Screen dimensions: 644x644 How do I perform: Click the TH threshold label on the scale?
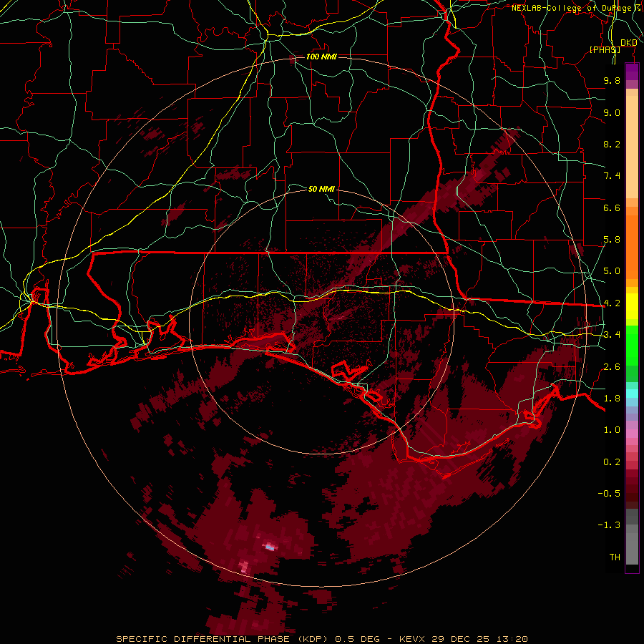pyautogui.click(x=615, y=557)
